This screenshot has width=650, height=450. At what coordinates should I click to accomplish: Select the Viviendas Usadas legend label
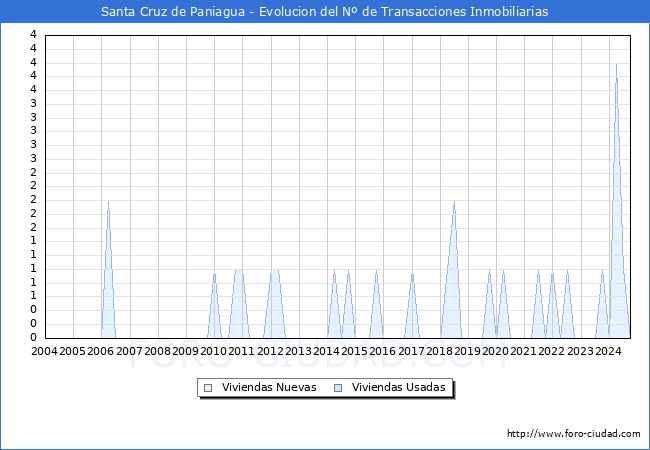tap(398, 387)
